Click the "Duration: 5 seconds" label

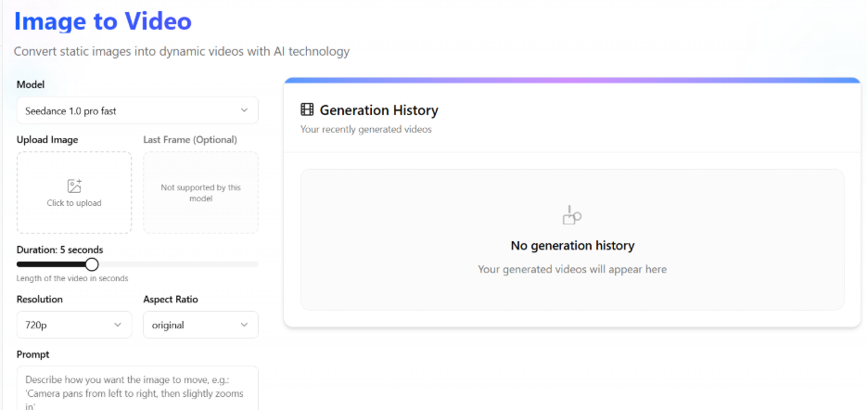pos(60,250)
